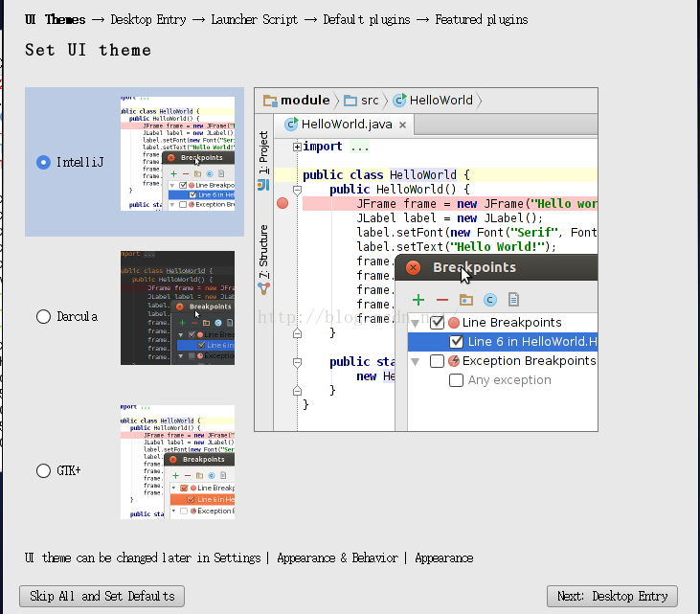The width and height of the screenshot is (700, 614).
Task: Click the Structure panel icon
Action: tap(264, 289)
